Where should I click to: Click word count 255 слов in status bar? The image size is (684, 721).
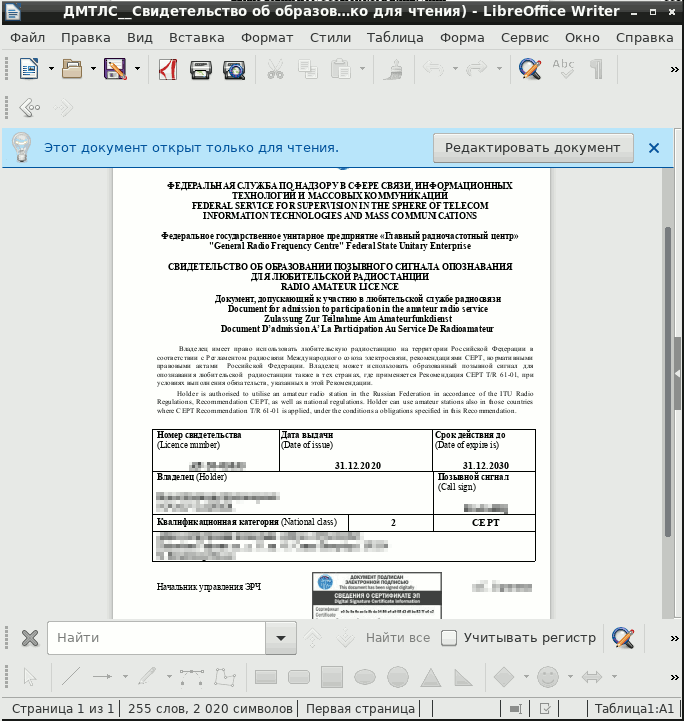click(x=210, y=709)
